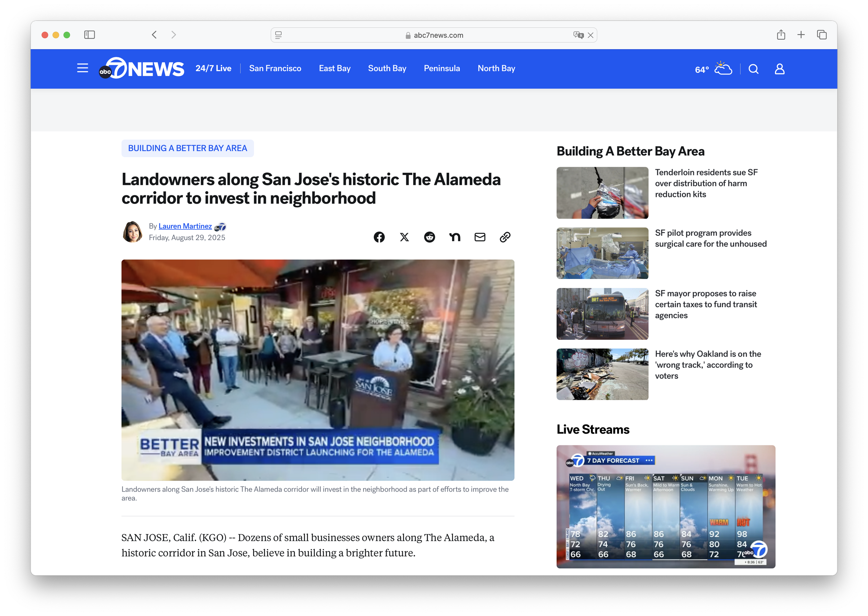The width and height of the screenshot is (868, 616).
Task: Open Safari share sheet
Action: 781,35
